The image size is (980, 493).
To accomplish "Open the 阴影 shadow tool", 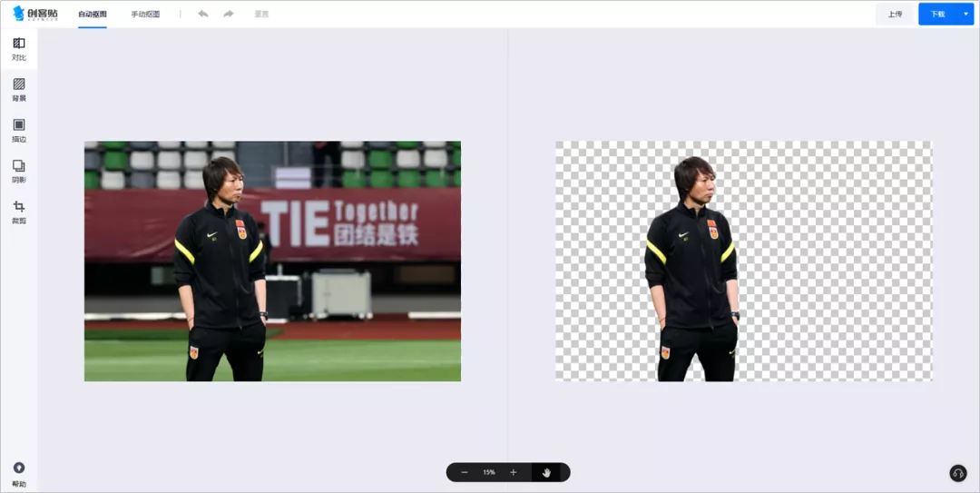I will point(19,172).
